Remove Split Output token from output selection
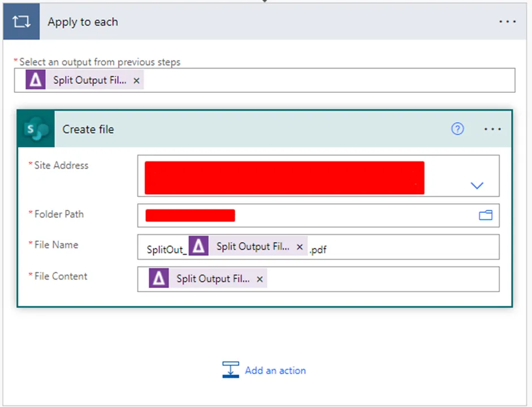 [136, 81]
